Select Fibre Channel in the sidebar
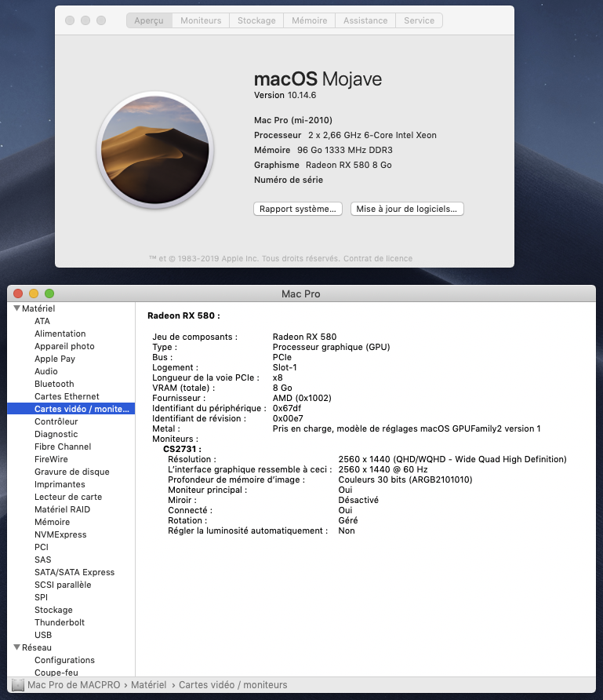The height and width of the screenshot is (700, 603). point(63,446)
